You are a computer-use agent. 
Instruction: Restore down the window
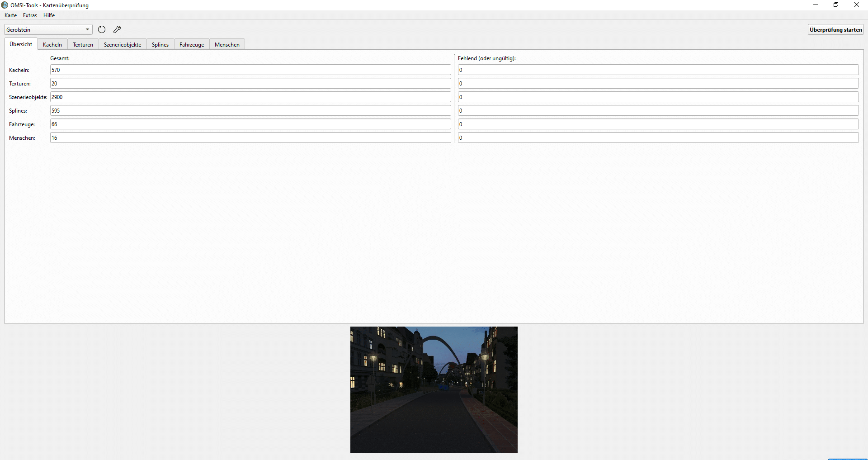836,5
